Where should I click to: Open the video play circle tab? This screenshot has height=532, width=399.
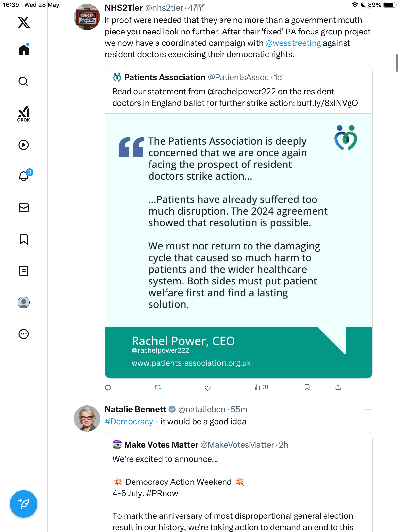pyautogui.click(x=24, y=145)
